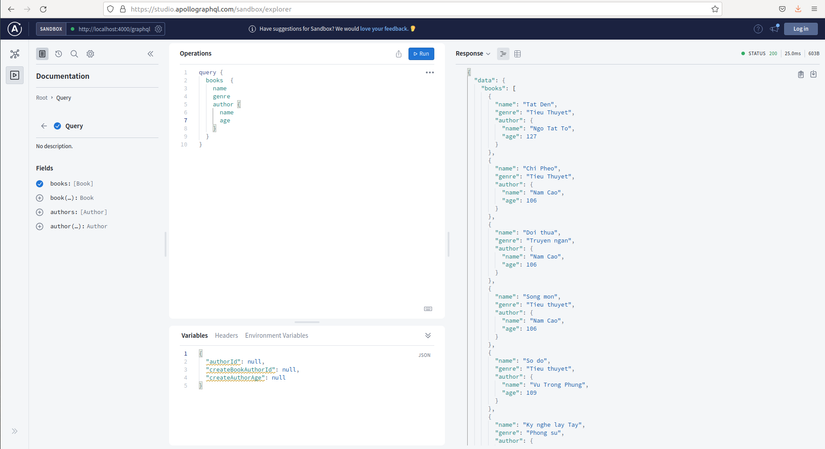Viewport: 825px width, 449px height.
Task: Open the Explorer play icon in sidebar
Action: (15, 75)
